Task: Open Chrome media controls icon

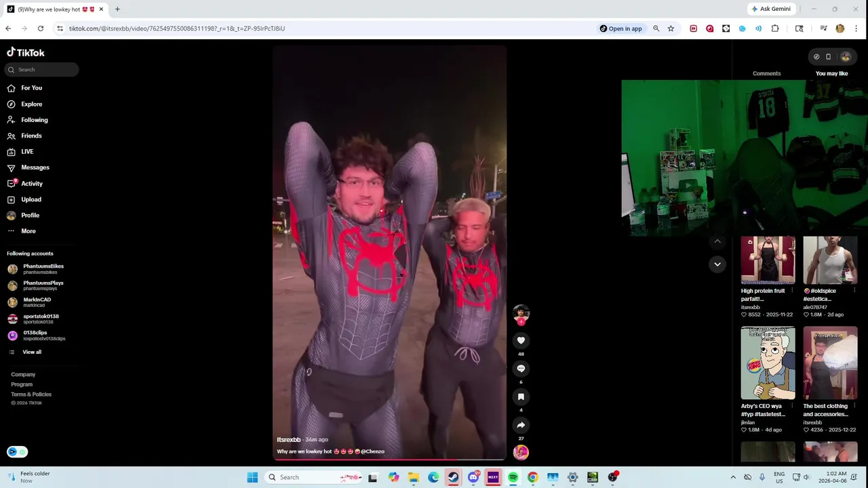Action: point(823,28)
